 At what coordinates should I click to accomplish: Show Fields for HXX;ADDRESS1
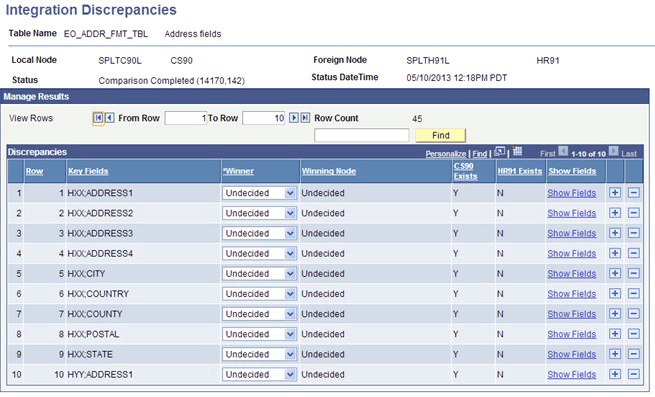pyautogui.click(x=571, y=193)
